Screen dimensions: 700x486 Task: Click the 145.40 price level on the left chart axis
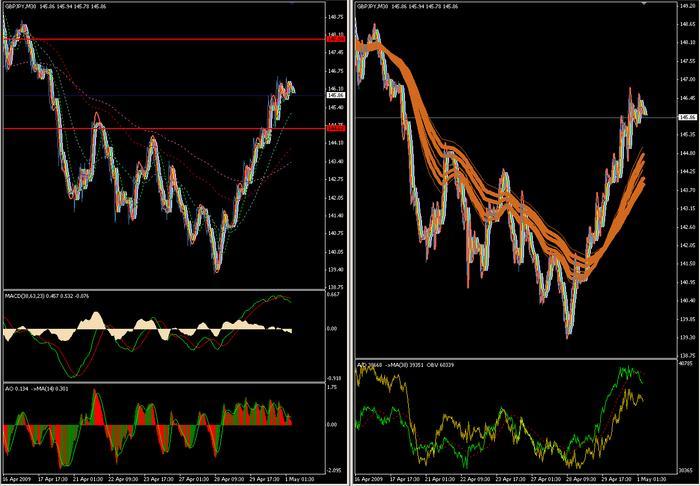(335, 107)
